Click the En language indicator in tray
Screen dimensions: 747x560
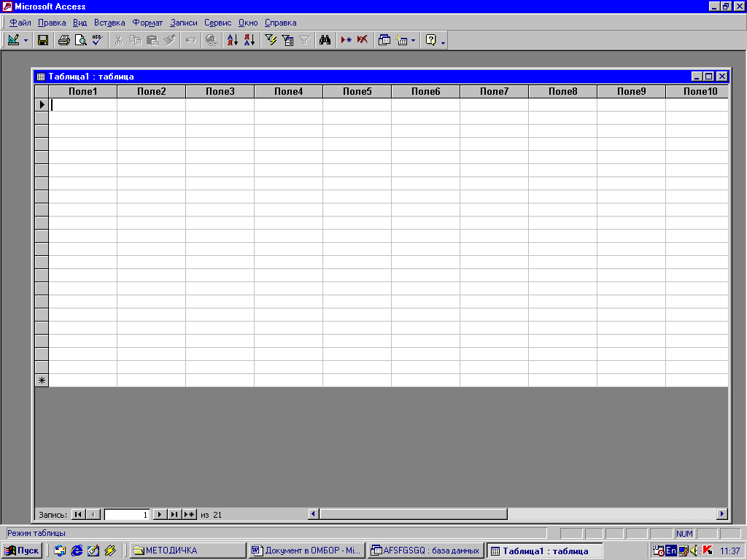click(671, 551)
